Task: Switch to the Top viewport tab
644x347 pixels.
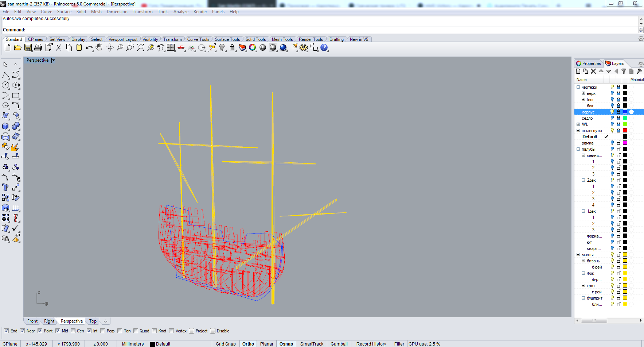Action: click(93, 321)
